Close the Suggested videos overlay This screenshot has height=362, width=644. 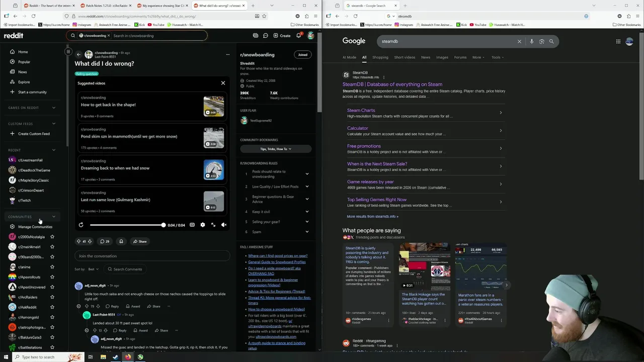223,83
